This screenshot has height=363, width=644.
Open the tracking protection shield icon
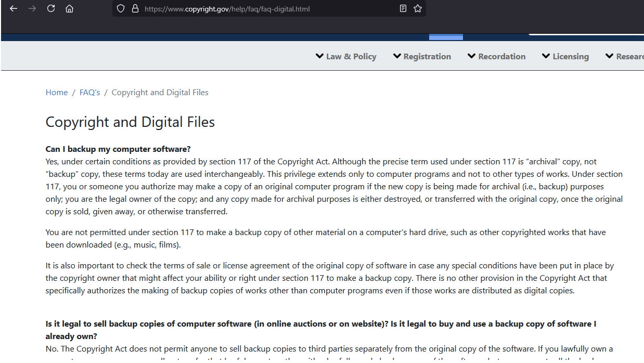(121, 8)
